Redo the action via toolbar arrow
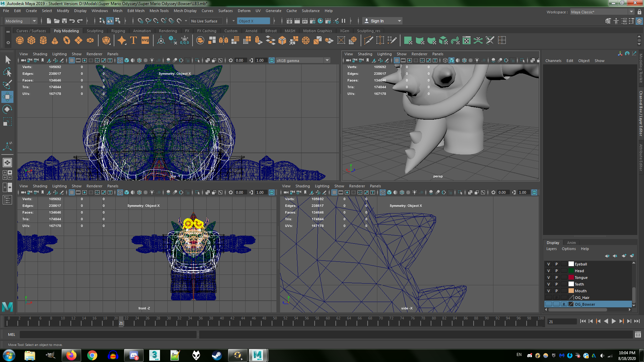 pos(80,21)
